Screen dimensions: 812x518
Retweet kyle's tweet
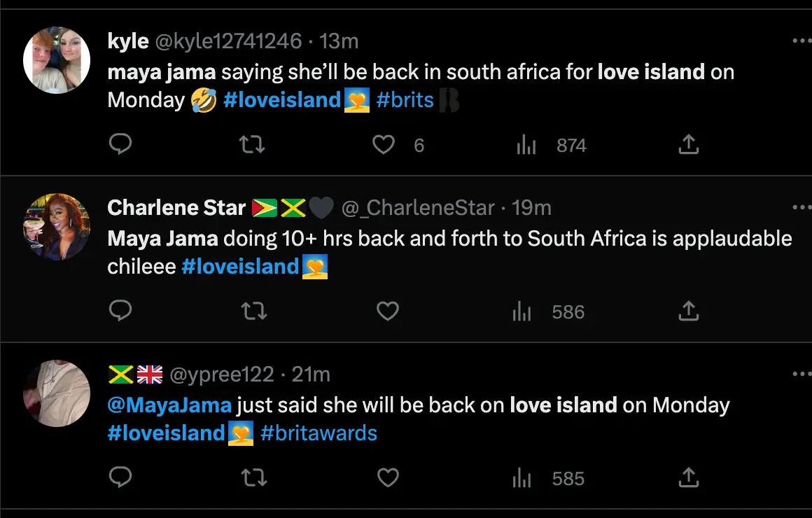click(252, 144)
